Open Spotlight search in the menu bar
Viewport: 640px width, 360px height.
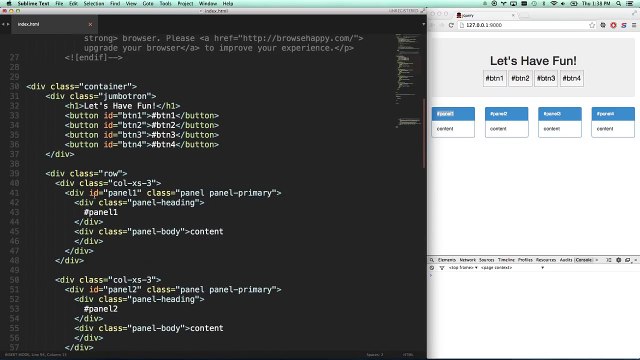point(619,3)
